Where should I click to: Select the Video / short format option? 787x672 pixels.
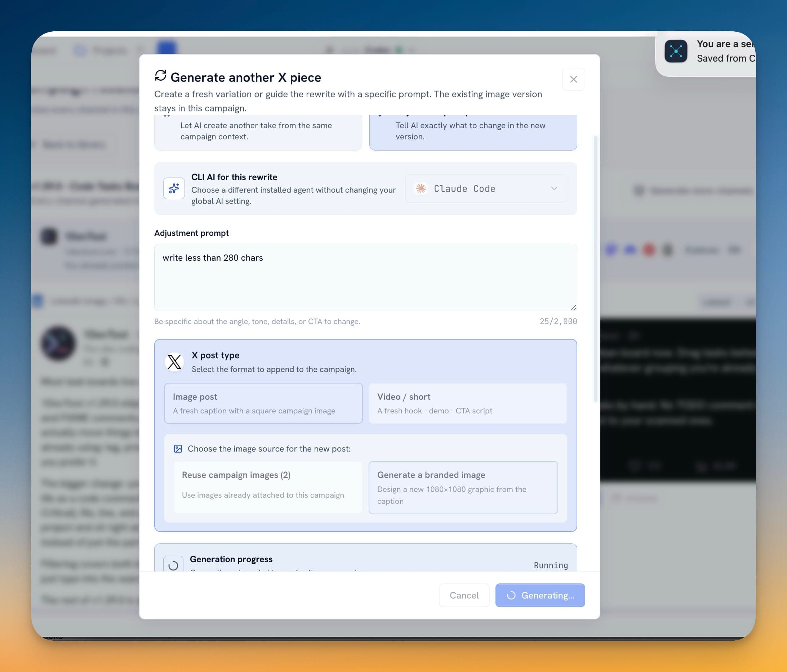pos(468,403)
